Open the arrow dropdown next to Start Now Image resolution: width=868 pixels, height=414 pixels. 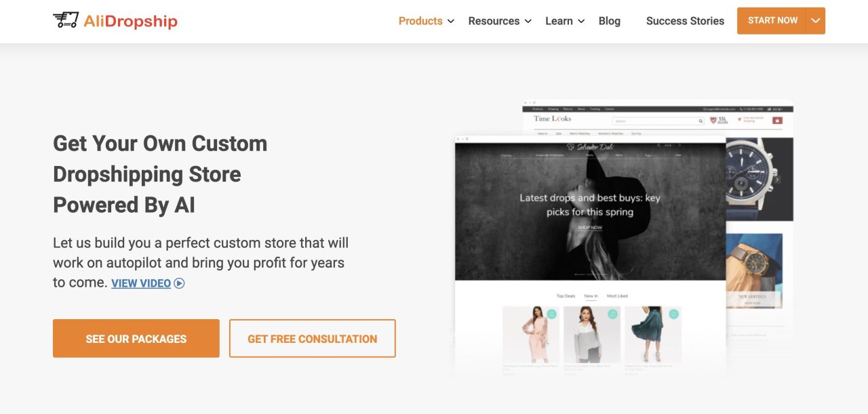[x=816, y=21]
